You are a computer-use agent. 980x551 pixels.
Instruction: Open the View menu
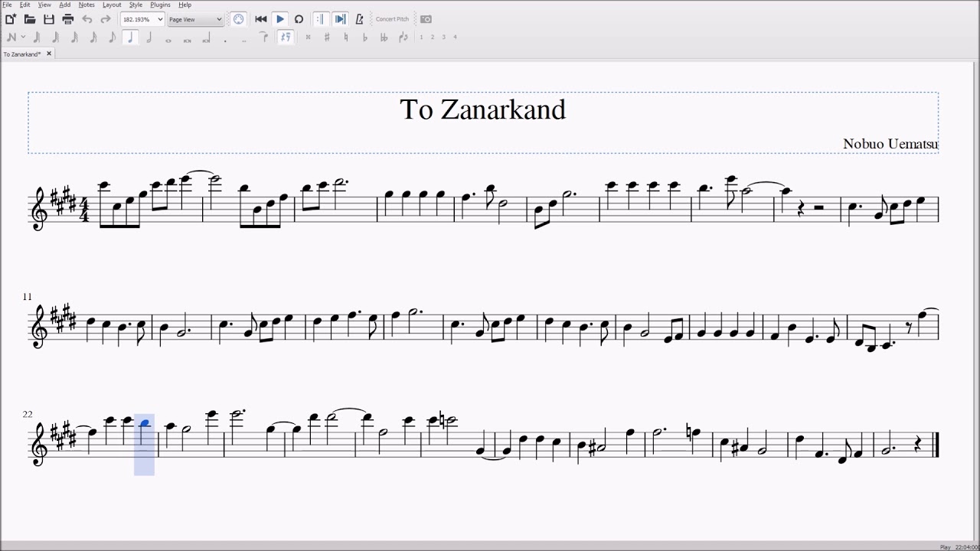44,5
